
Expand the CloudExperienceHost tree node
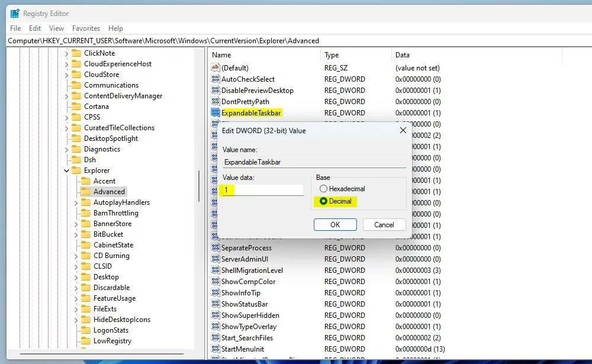[66, 64]
